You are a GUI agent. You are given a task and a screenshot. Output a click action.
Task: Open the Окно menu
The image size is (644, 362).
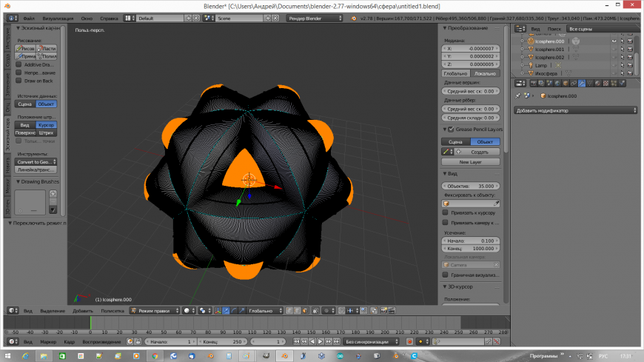click(x=87, y=19)
